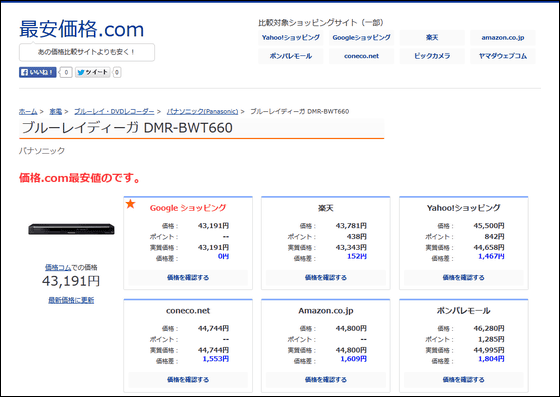Click 価格を確認する on coneco.net card
Viewport: 560px width, 397px height.
[x=188, y=380]
